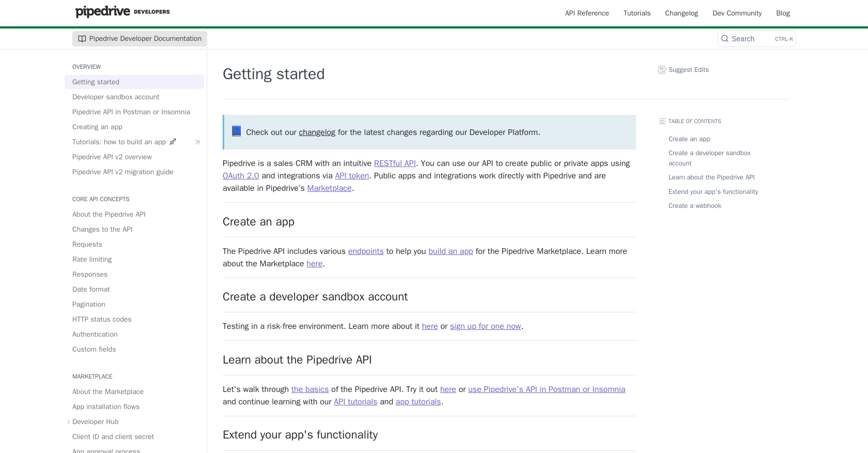868x453 pixels.
Task: Open Creating an app sidebar page
Action: [134, 127]
